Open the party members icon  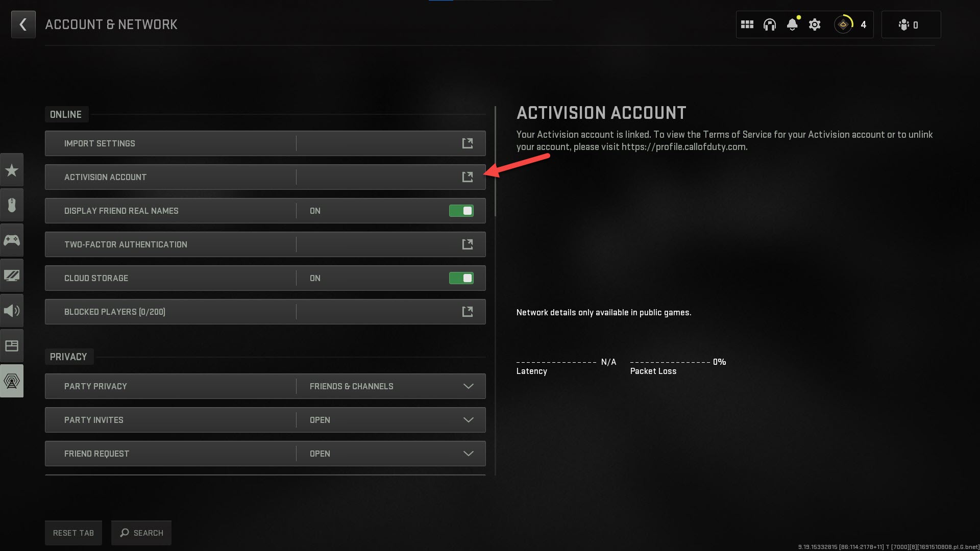point(904,24)
